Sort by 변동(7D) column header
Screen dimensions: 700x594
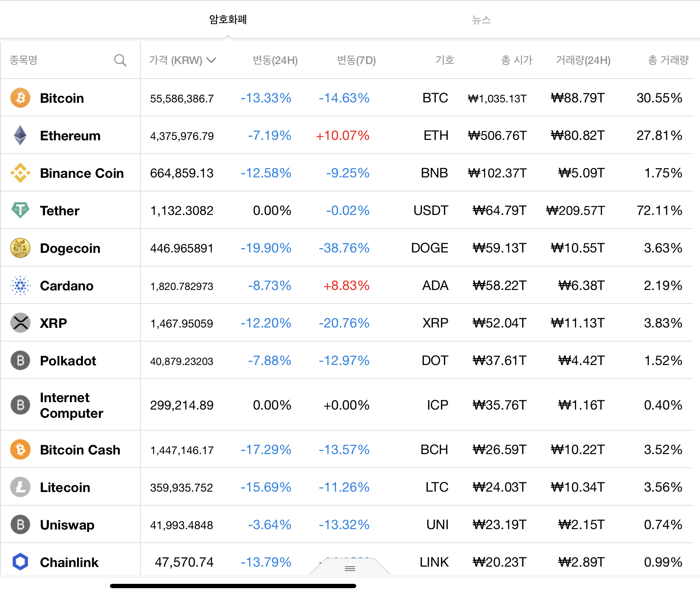(x=356, y=60)
